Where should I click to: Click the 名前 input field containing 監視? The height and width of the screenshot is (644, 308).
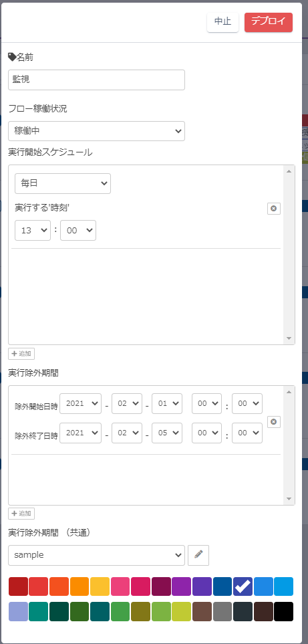point(96,80)
